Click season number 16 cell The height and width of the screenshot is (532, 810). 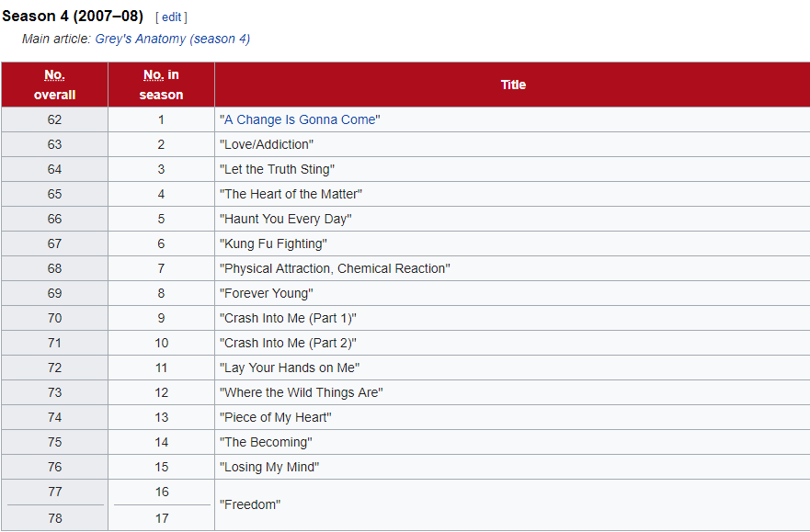click(161, 492)
